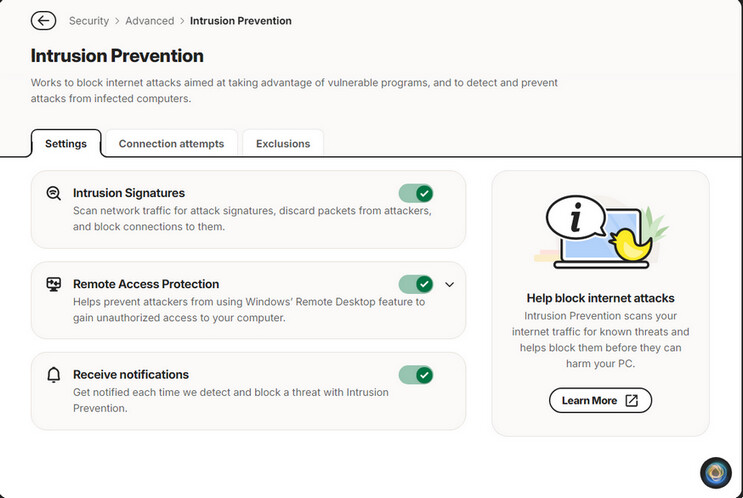
Task: Go to Advanced in the breadcrumb
Action: (150, 21)
